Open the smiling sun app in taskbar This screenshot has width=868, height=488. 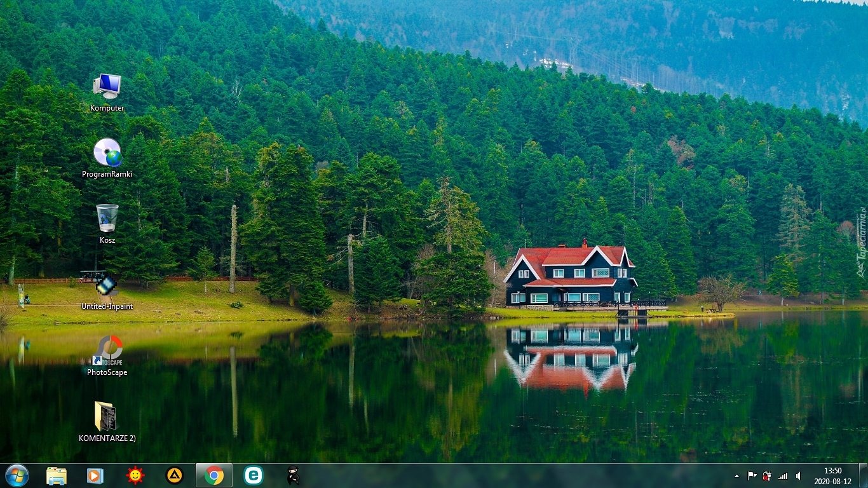(135, 475)
